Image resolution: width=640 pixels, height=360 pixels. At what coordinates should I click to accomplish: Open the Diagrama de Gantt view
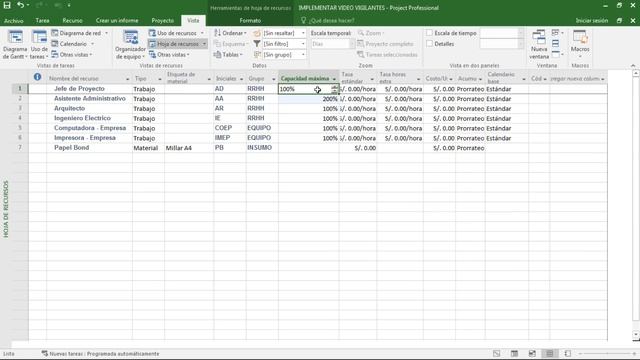[x=15, y=45]
